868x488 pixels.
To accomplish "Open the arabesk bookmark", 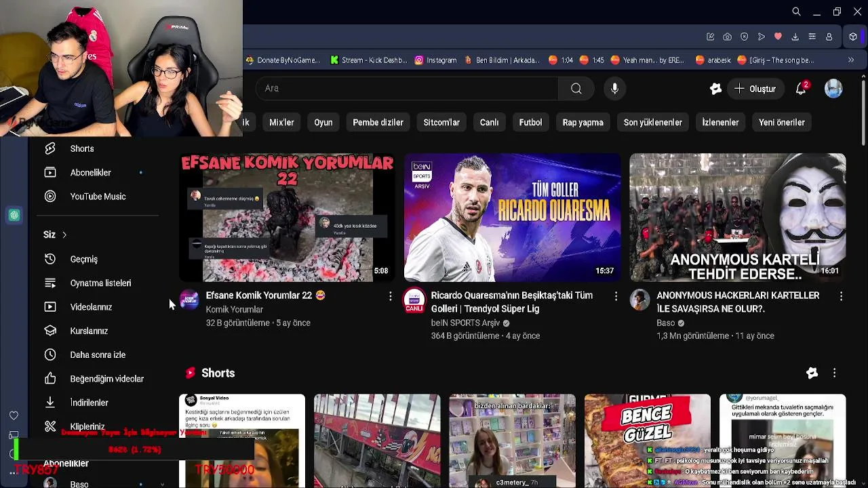I will pyautogui.click(x=713, y=60).
